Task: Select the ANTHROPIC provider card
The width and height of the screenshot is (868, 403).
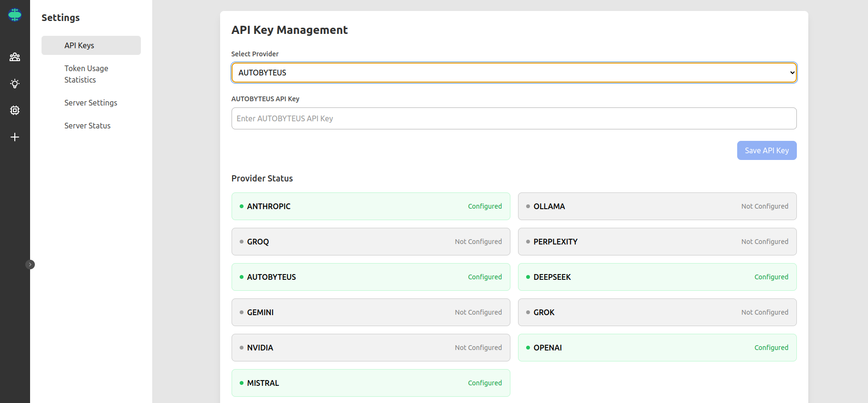Action: click(371, 206)
